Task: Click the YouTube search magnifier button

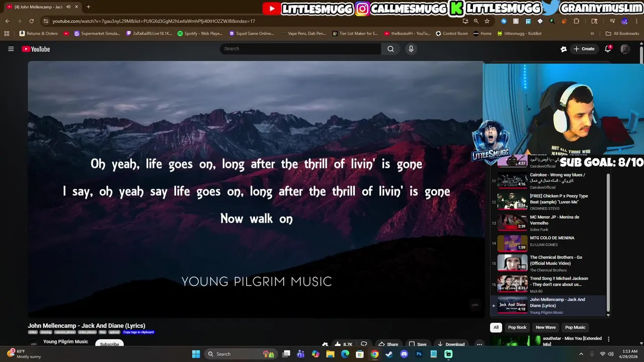Action: pos(390,49)
